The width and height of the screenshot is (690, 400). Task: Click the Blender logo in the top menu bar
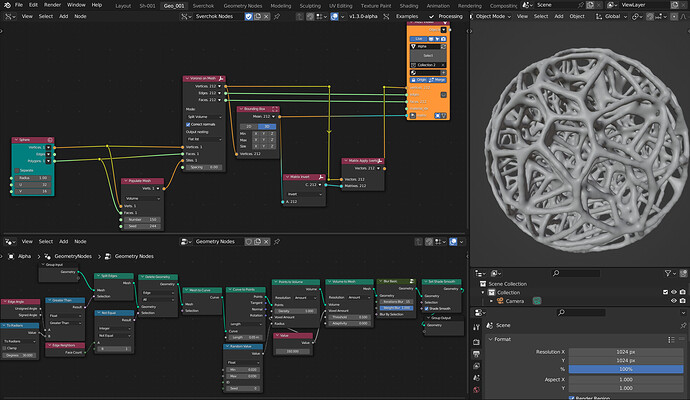[7, 5]
